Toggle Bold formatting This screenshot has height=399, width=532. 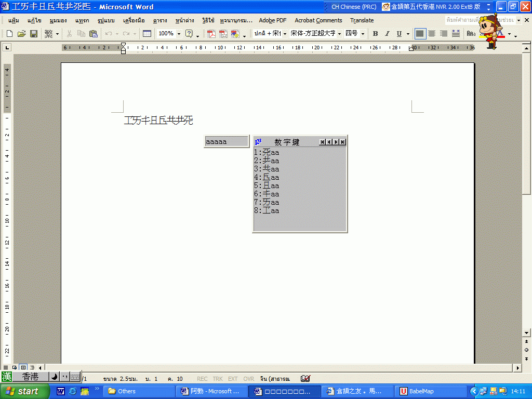[375, 34]
